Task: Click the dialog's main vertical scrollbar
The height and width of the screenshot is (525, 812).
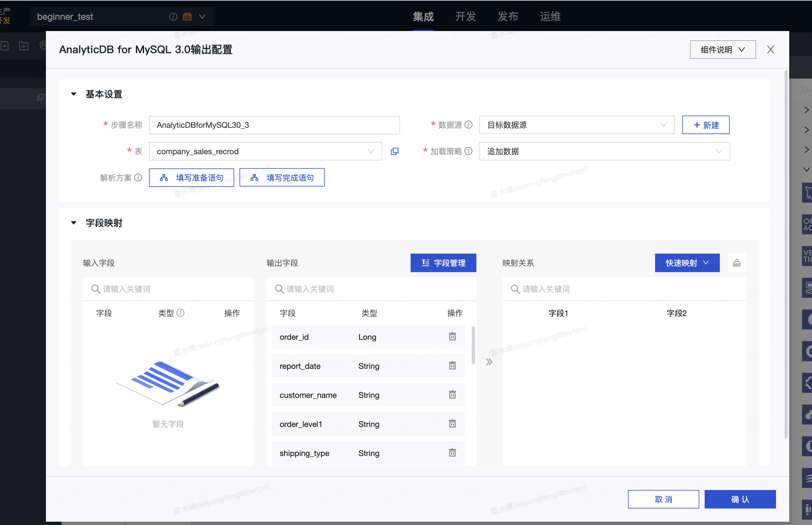Action: (x=786, y=254)
